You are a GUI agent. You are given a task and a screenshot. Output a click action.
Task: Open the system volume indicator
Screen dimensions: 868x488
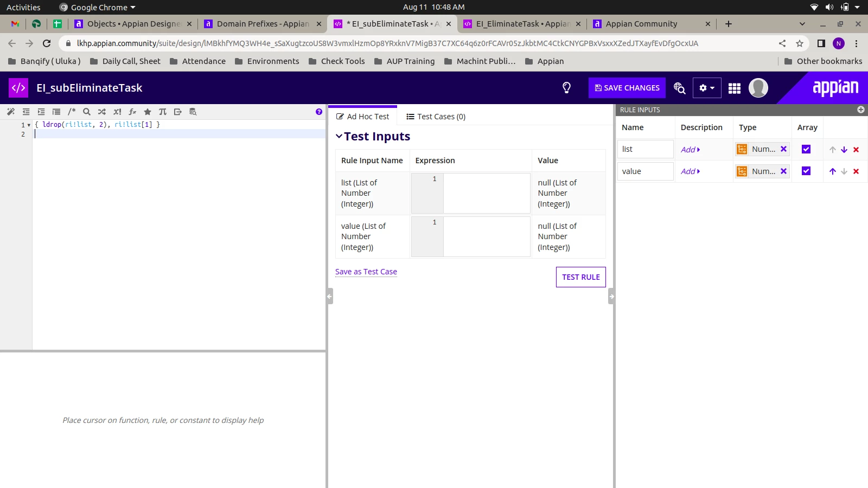[829, 7]
